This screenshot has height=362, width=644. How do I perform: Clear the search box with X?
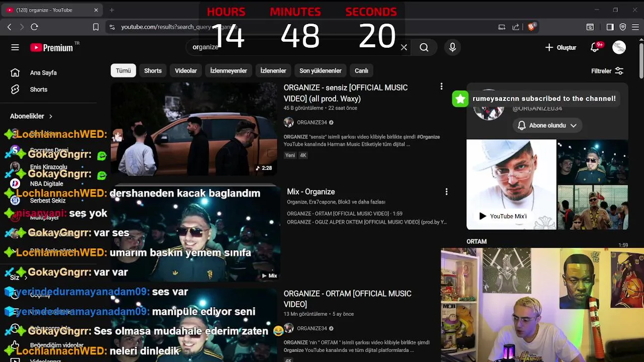click(x=404, y=47)
